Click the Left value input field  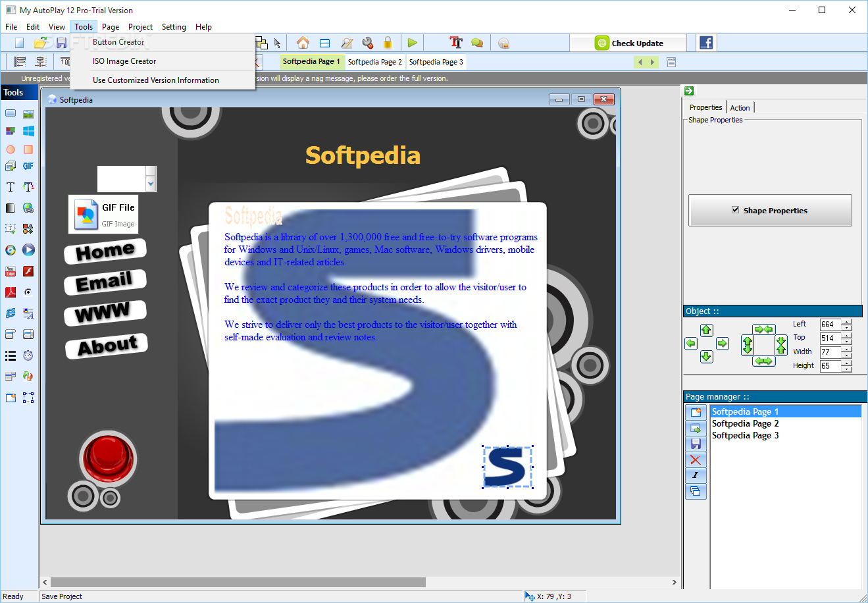(830, 325)
